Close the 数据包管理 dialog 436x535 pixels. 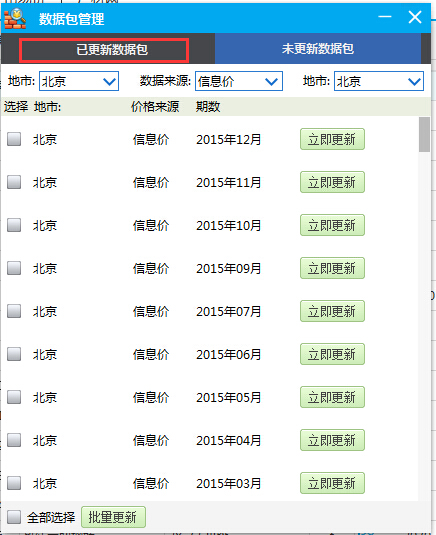pyautogui.click(x=415, y=17)
